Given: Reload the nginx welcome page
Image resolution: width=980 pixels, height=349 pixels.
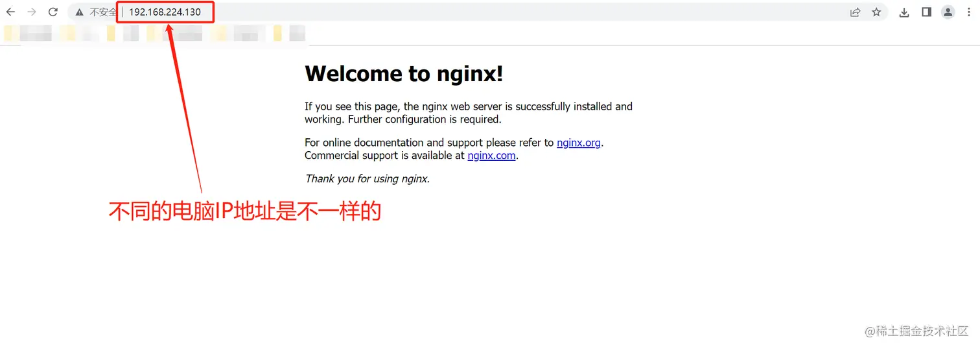Looking at the screenshot, I should [53, 12].
